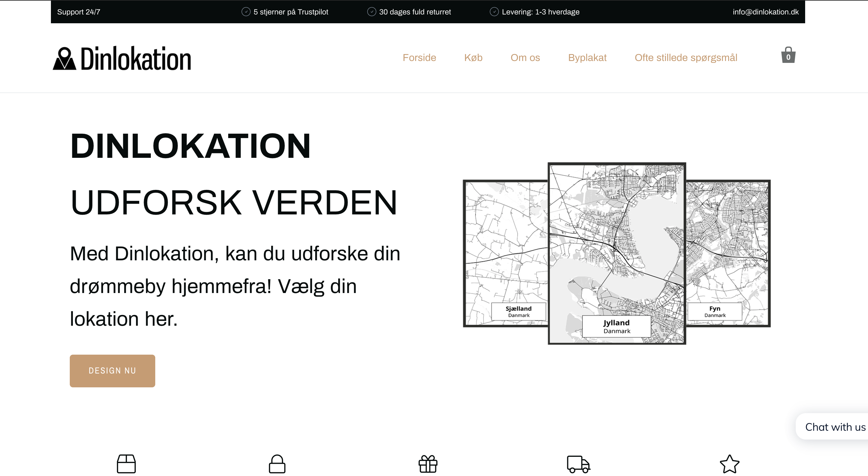Click the info@dinlokation.dk email link
Image resolution: width=868 pixels, height=476 pixels.
[x=765, y=12]
